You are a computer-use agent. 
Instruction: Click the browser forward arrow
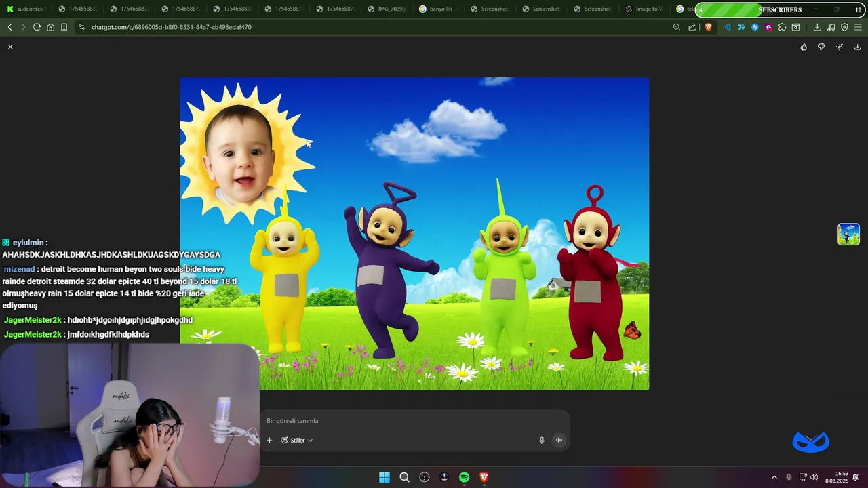coord(23,27)
